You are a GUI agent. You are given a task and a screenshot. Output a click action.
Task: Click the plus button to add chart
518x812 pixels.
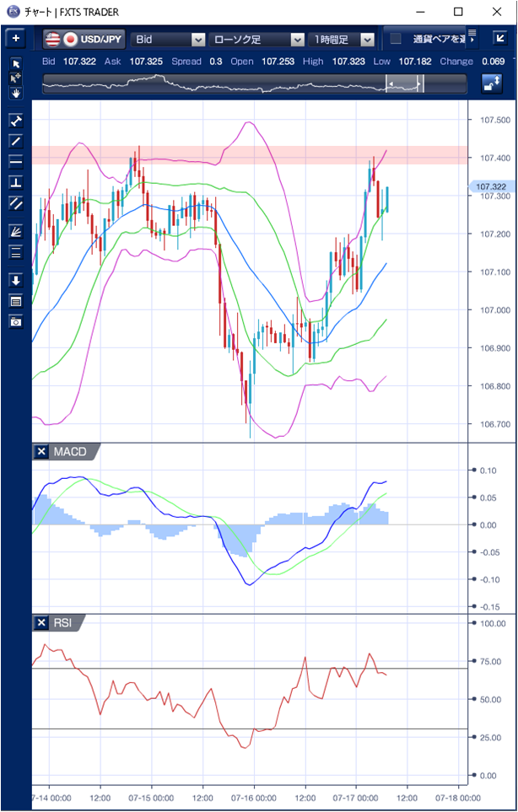[16, 39]
